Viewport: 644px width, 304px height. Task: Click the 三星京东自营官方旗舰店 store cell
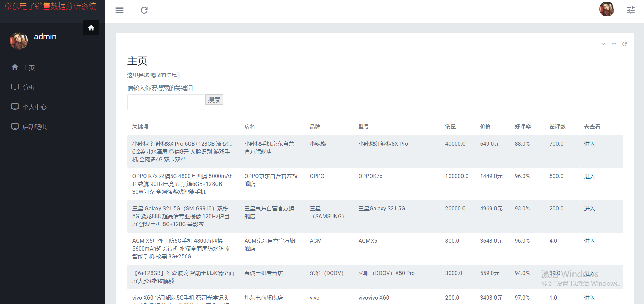click(269, 212)
